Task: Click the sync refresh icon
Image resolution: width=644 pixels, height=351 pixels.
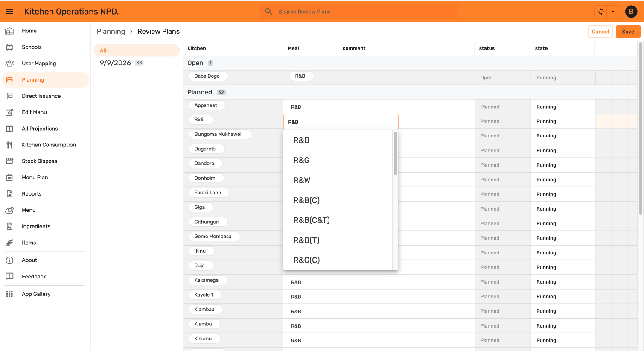Action: 601,12
